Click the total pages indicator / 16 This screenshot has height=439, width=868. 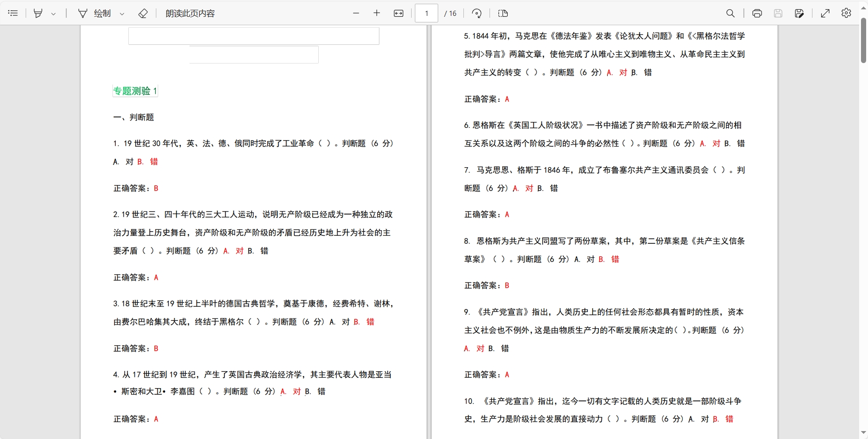click(x=450, y=14)
